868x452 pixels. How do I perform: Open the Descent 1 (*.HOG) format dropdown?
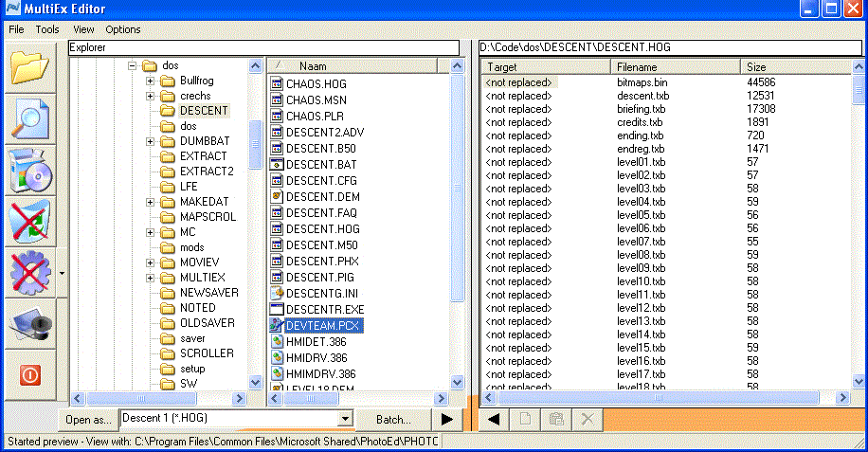[x=345, y=418]
